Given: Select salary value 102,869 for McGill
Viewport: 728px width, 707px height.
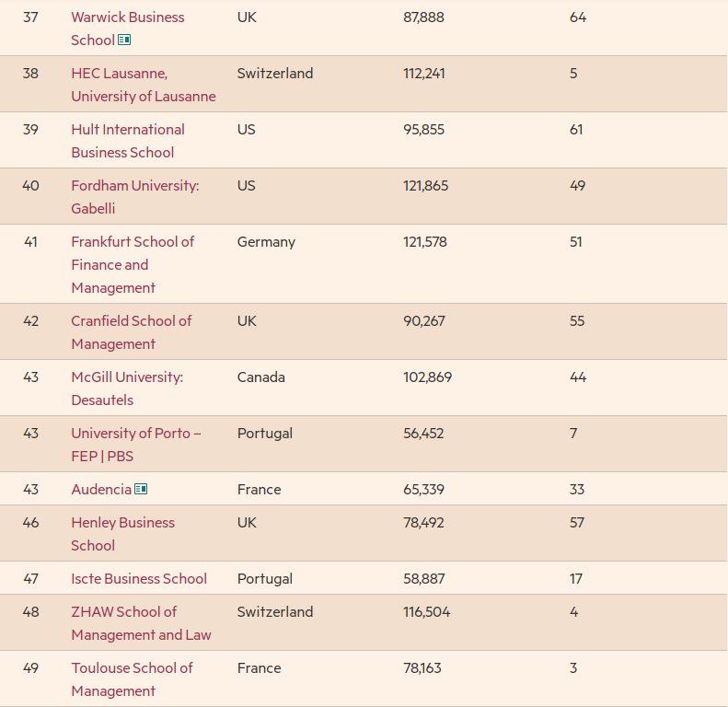Looking at the screenshot, I should pos(427,377).
